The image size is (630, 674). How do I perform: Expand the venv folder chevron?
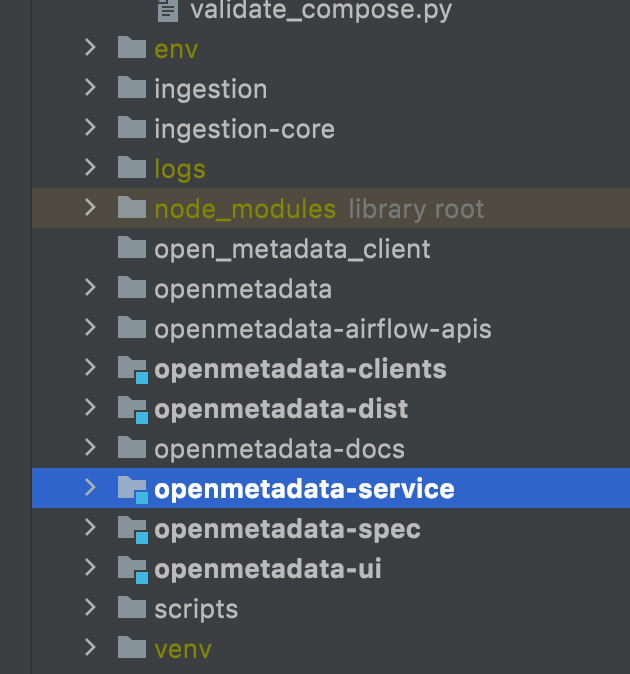[90, 648]
